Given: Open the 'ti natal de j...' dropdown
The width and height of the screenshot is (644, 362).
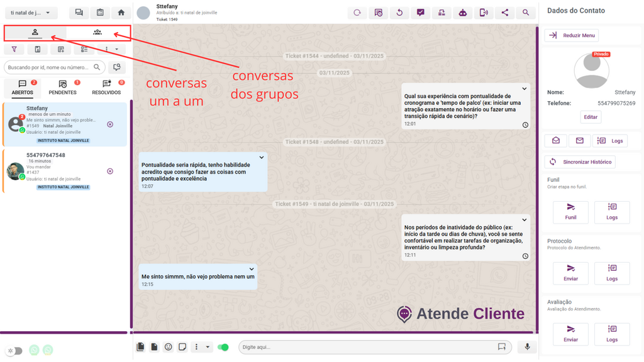Looking at the screenshot, I should [31, 13].
